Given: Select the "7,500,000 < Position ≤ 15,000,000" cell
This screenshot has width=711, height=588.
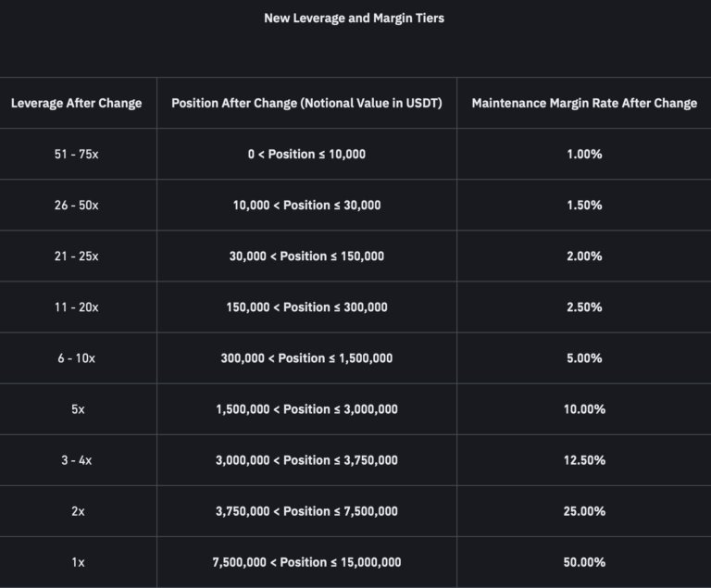Looking at the screenshot, I should [306, 562].
